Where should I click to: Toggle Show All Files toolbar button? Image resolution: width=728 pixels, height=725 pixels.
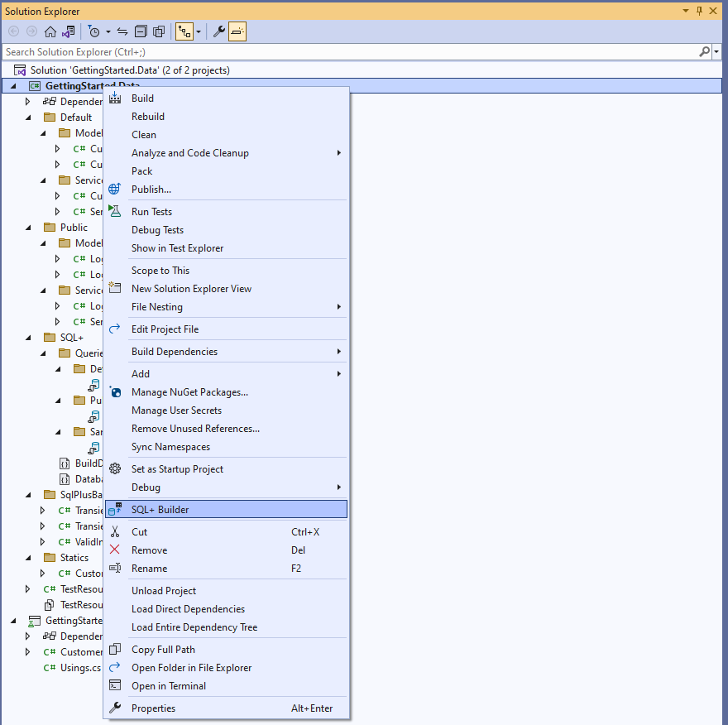pyautogui.click(x=158, y=31)
